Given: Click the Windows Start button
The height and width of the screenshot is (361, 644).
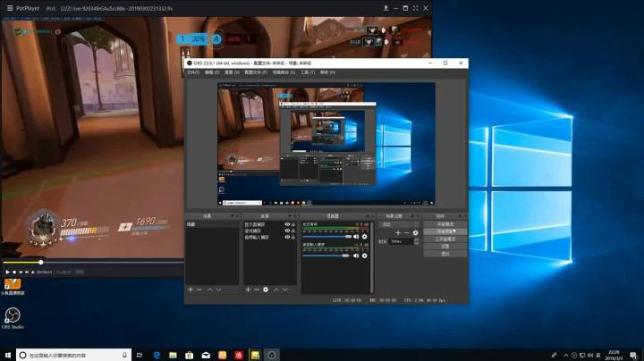Looking at the screenshot, I should click(8, 355).
